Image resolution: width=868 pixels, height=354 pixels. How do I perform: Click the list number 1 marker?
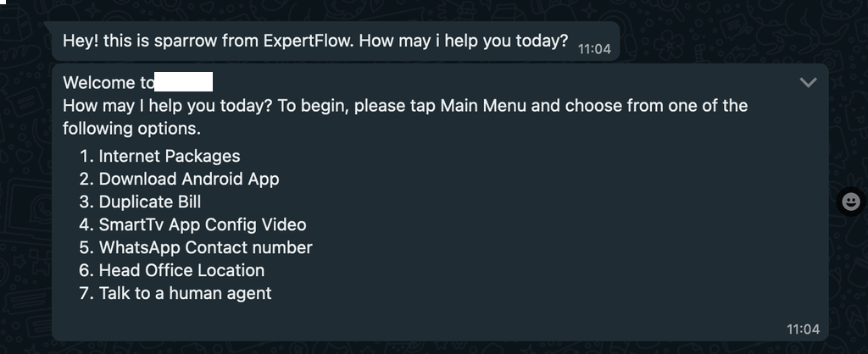coord(85,156)
